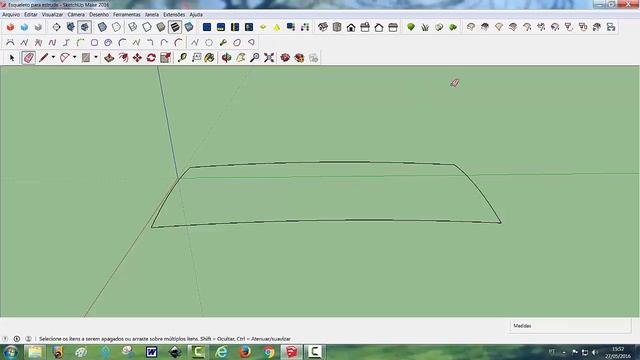The width and height of the screenshot is (640, 360).
Task: Open the Visualizar menu
Action: click(x=53, y=14)
